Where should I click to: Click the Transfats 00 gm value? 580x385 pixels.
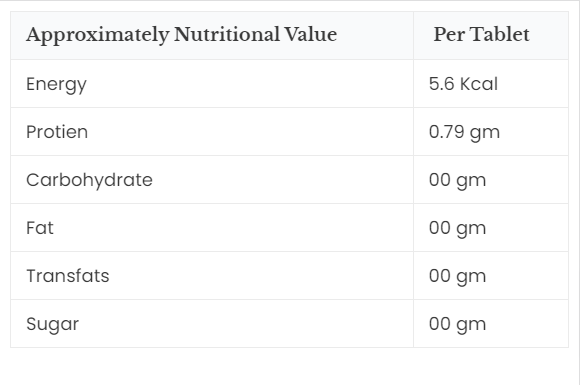(457, 277)
